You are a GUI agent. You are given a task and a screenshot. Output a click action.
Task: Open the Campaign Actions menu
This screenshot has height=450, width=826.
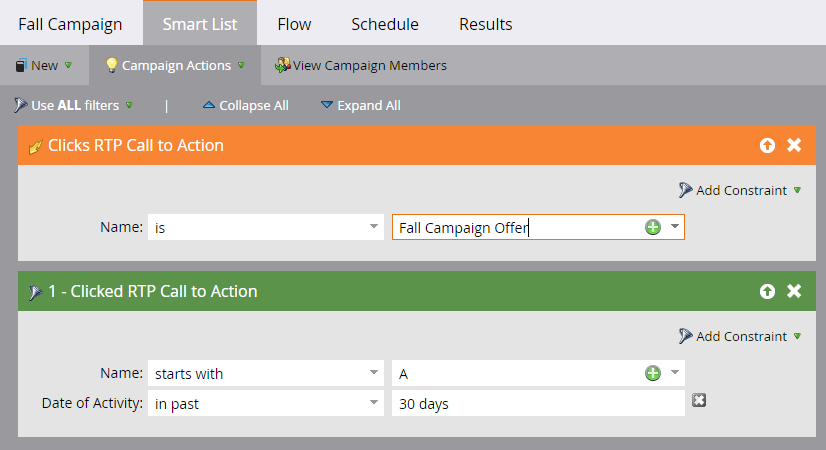[175, 66]
